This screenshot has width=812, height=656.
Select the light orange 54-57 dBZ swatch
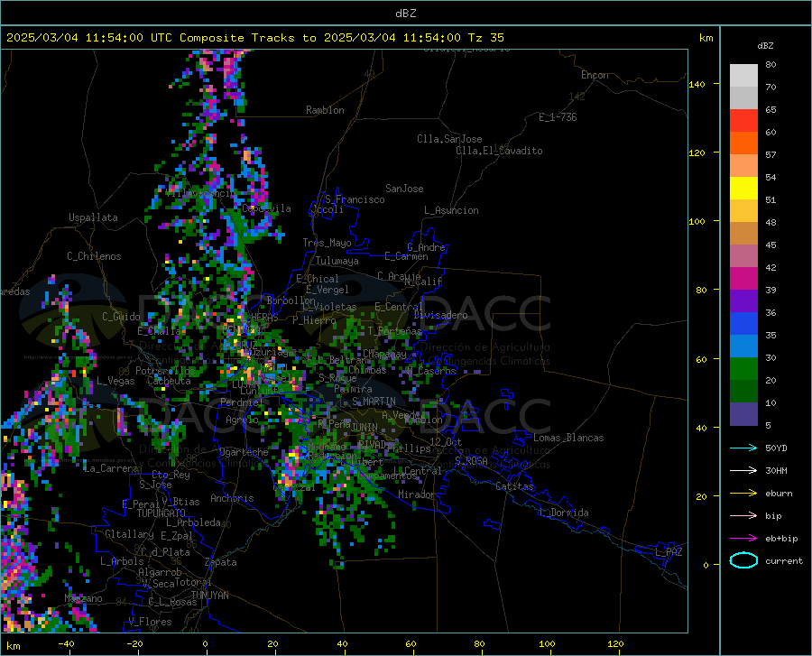click(x=743, y=166)
